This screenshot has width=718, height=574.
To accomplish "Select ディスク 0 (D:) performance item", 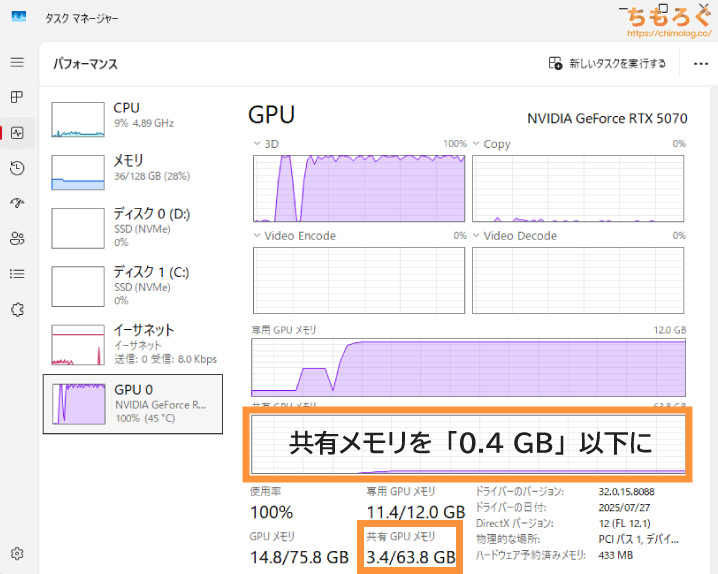I will (132, 227).
